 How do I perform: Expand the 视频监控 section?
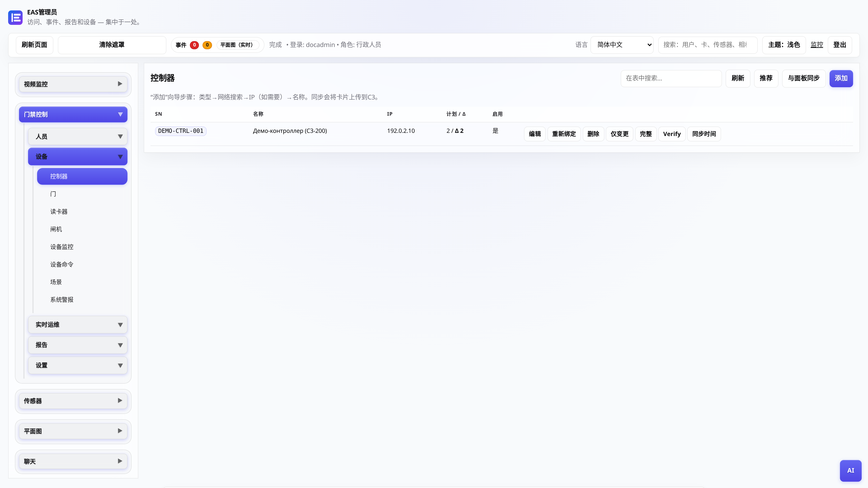(73, 84)
